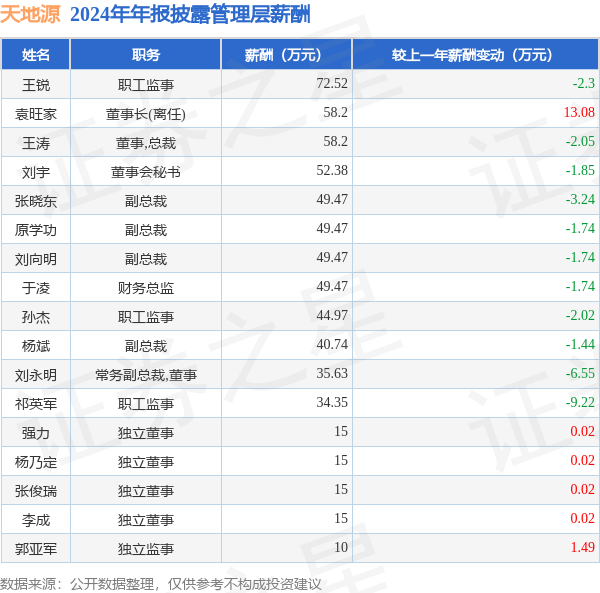
Task: Select the change value -2.05
Action: [x=580, y=142]
